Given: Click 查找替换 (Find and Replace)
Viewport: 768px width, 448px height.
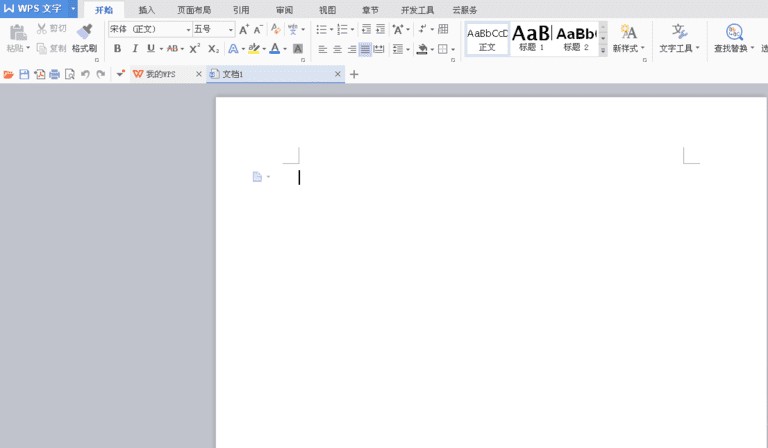Looking at the screenshot, I should click(x=734, y=38).
